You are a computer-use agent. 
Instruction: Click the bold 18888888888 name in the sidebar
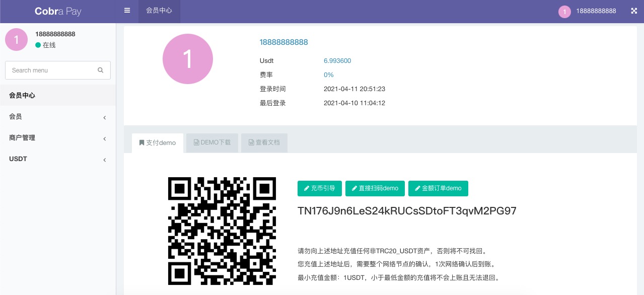(55, 34)
